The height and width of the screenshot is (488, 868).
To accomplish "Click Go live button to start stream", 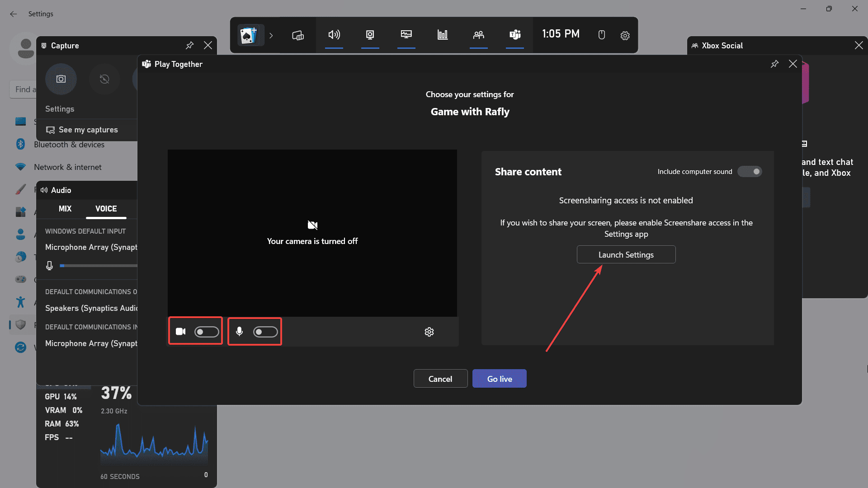I will click(x=500, y=378).
